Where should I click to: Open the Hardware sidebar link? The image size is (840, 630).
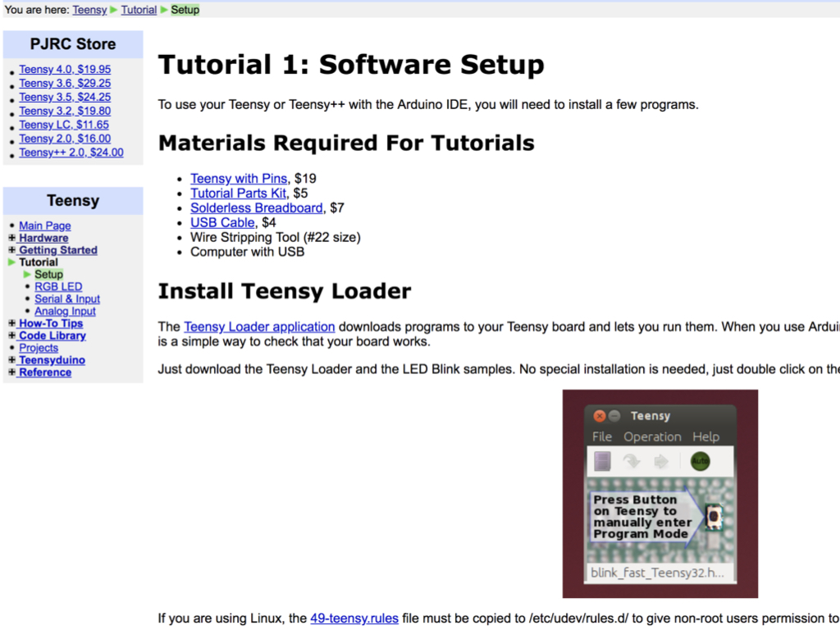43,238
